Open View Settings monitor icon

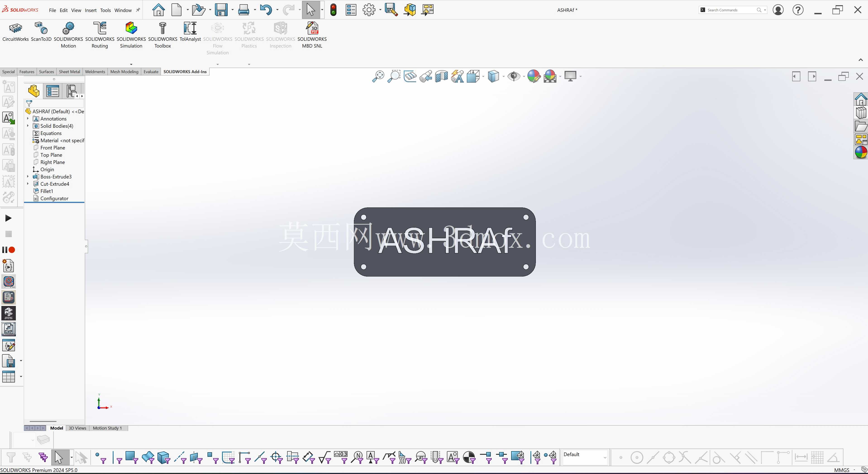[570, 76]
